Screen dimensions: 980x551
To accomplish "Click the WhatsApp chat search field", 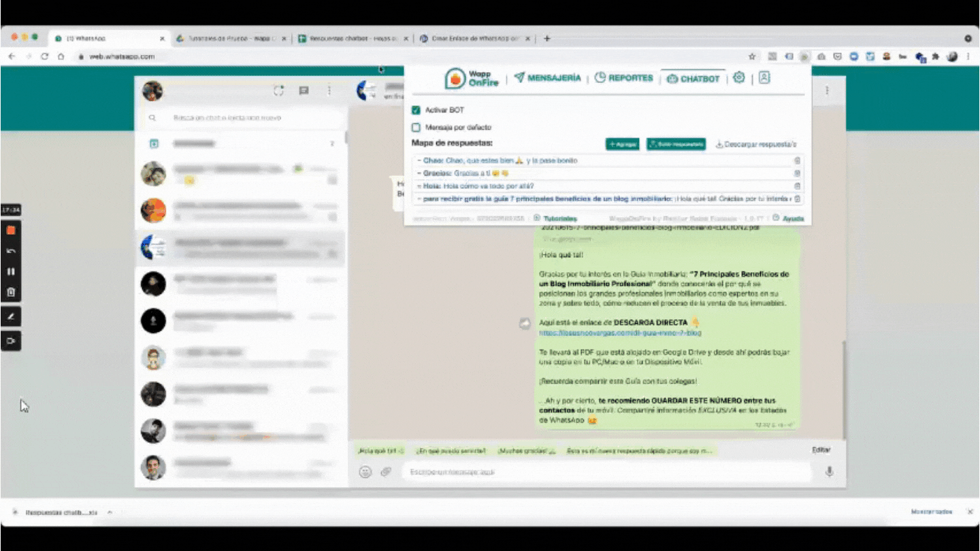I will coord(242,118).
